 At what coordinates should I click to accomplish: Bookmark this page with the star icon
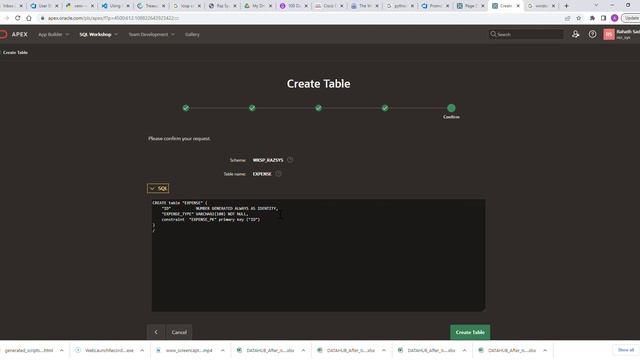tap(578, 18)
